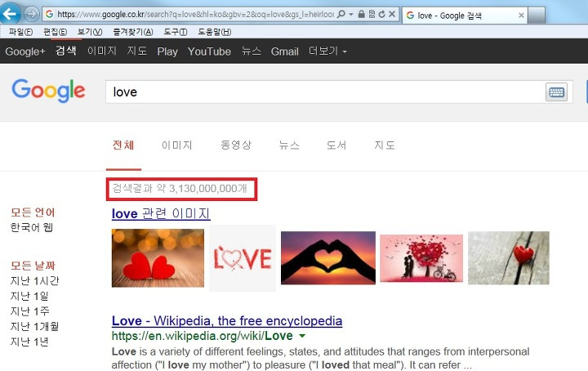Click the address bar URL field

pos(195,14)
